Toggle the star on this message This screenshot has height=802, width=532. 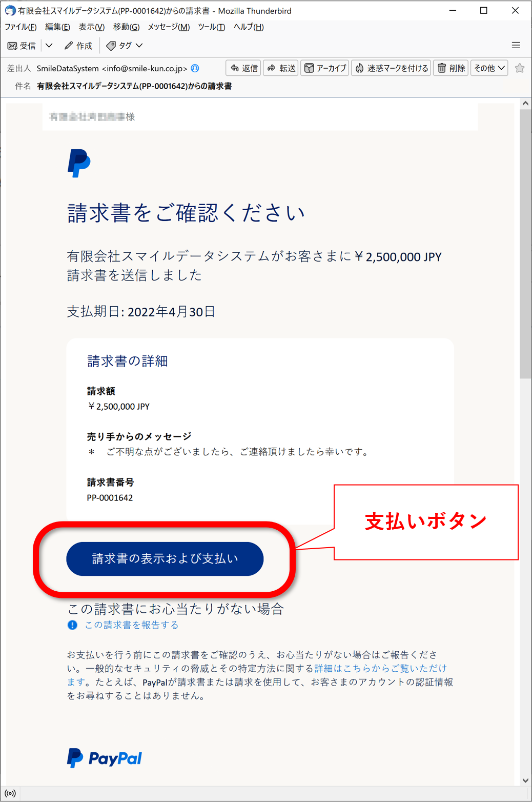[520, 68]
